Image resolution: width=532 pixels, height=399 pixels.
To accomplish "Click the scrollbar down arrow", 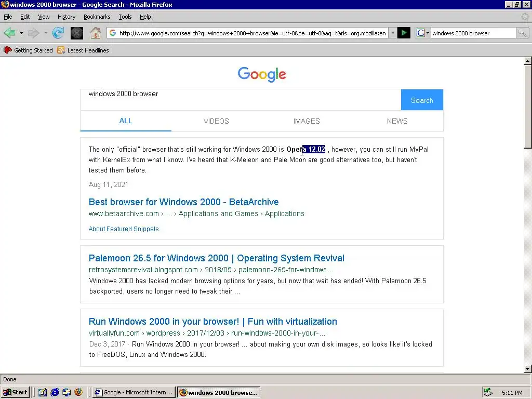I will [x=527, y=369].
